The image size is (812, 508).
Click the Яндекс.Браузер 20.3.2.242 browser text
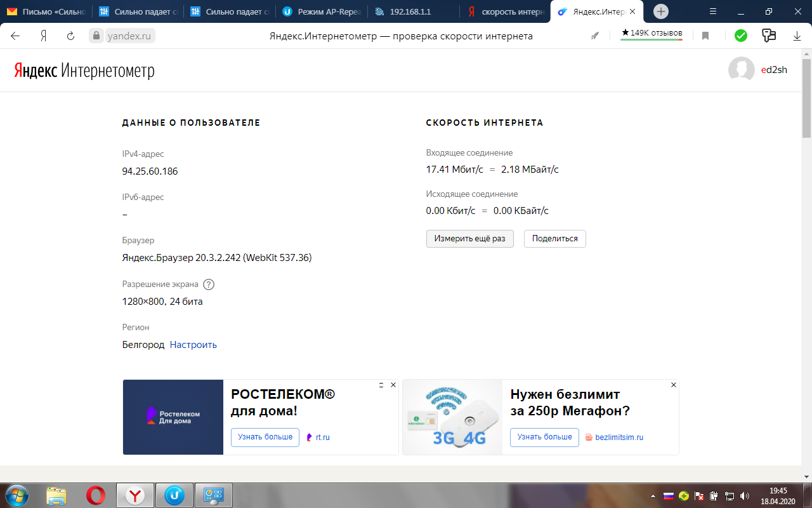click(x=217, y=258)
